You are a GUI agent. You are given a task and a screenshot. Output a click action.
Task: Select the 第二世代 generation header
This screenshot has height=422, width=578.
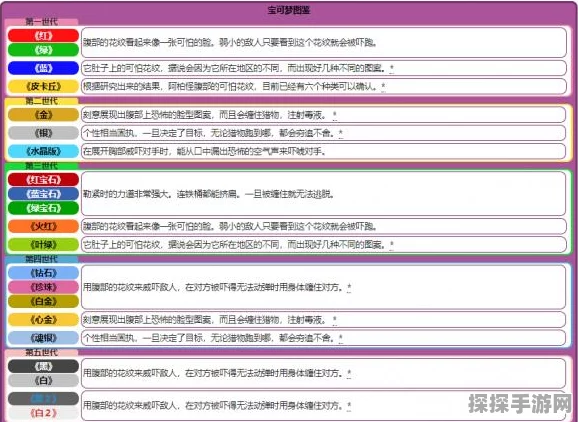(x=41, y=101)
